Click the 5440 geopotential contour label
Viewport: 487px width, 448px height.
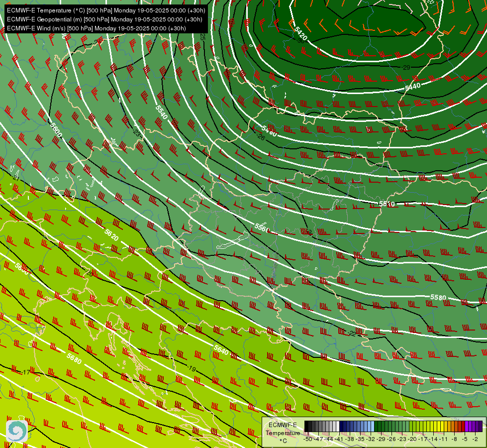413,87
